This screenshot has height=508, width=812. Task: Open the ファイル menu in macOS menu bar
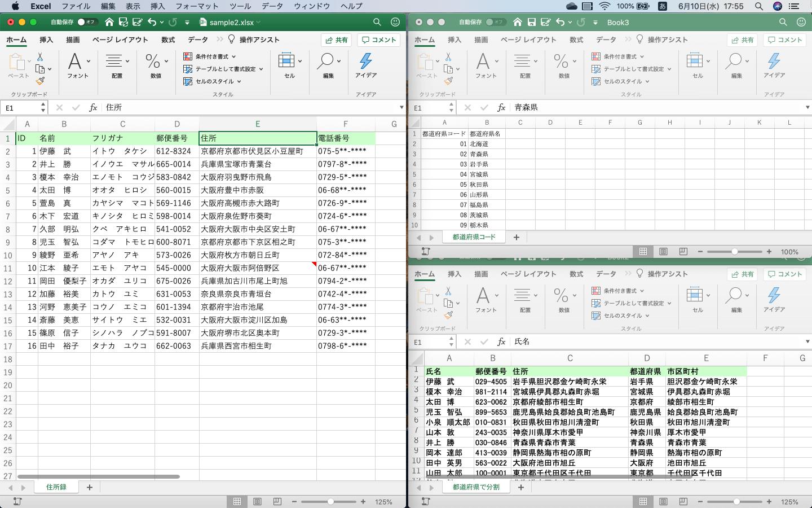[x=76, y=6]
